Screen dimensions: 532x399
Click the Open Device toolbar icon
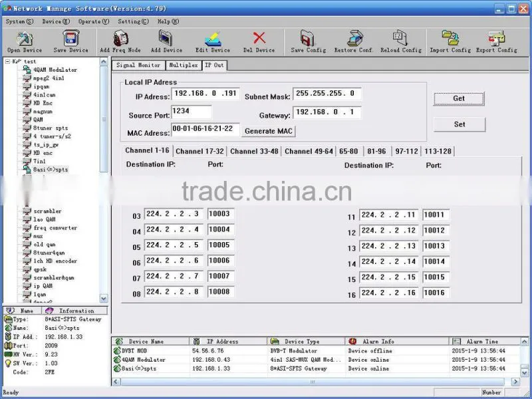click(25, 39)
